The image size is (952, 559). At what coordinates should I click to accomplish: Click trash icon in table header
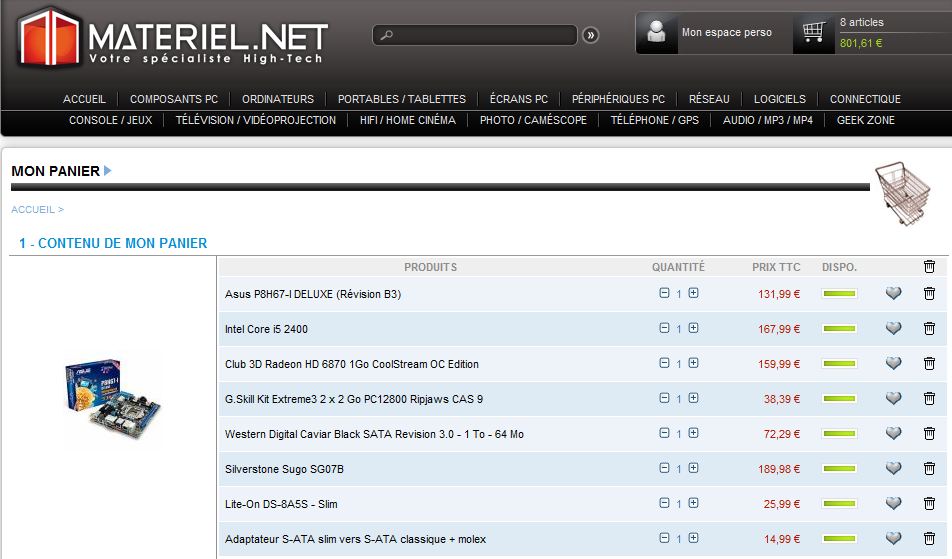(x=929, y=267)
